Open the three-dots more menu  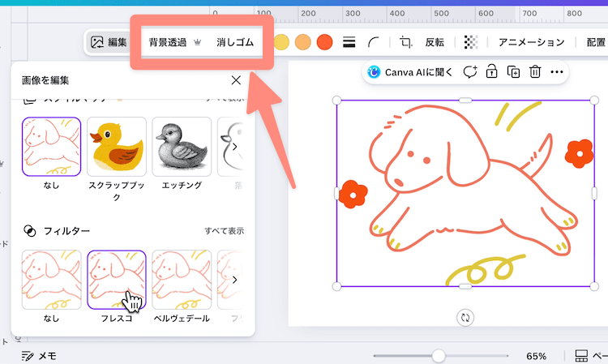pos(557,72)
